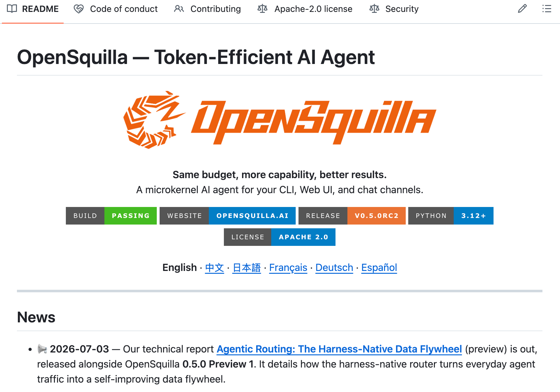Open the Website opensquilla.ai badge
The width and height of the screenshot is (560, 392).
coord(228,216)
